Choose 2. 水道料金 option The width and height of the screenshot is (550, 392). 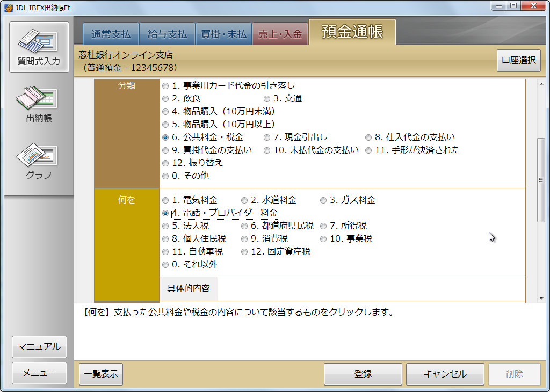(x=244, y=200)
